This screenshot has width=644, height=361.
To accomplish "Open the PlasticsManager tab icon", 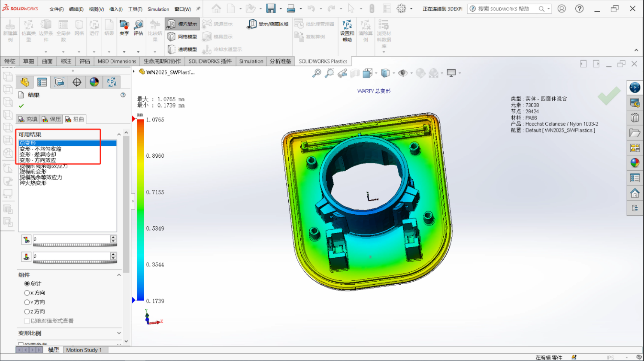I will point(112,82).
